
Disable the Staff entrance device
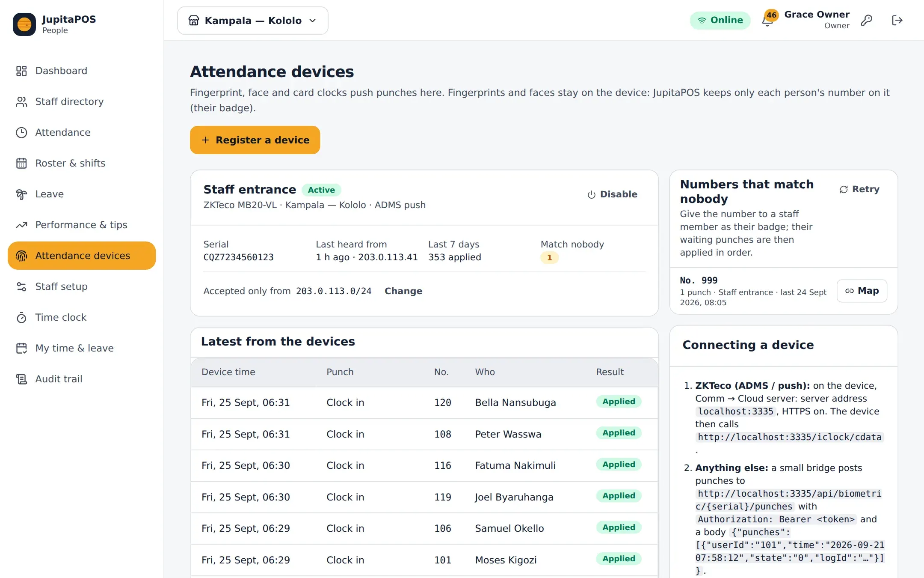613,194
